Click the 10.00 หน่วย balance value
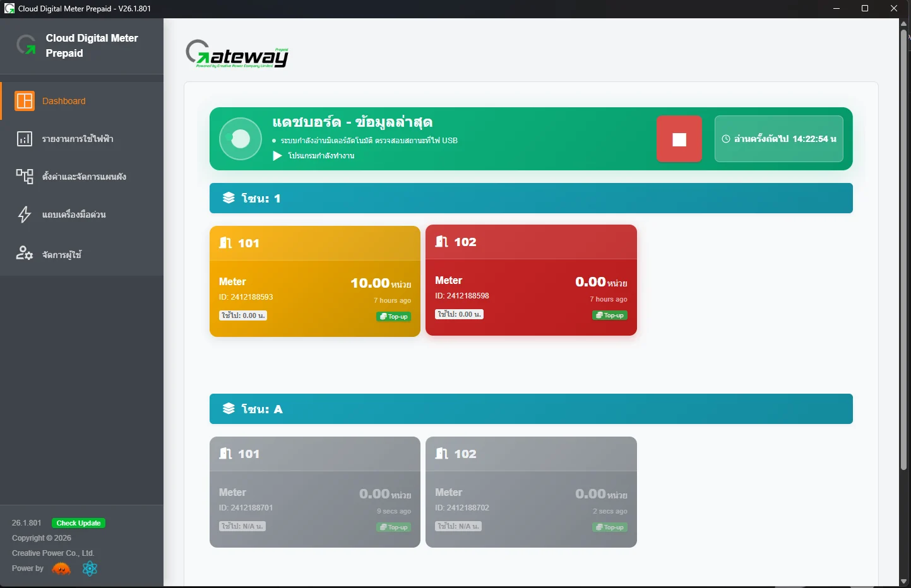The image size is (911, 588). pos(381,283)
